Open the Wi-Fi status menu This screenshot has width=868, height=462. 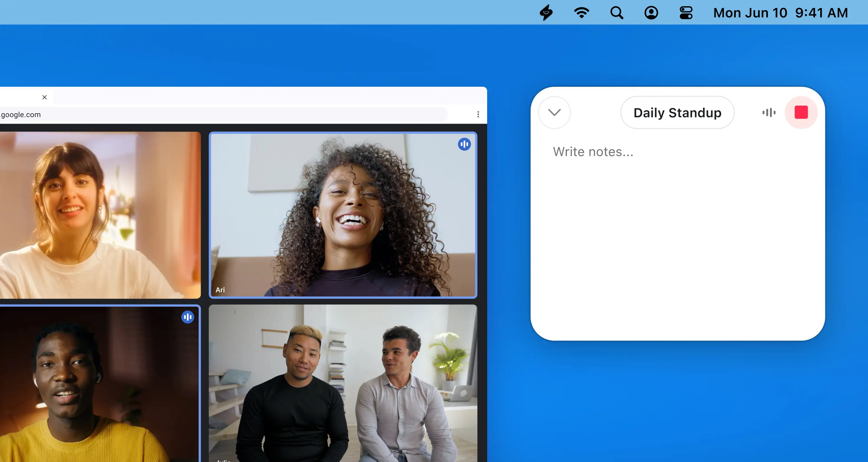581,13
